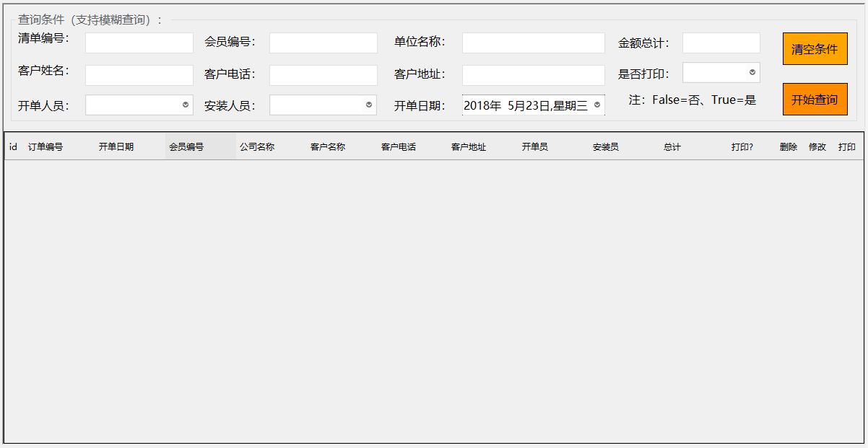
Task: Click the 删除 column header
Action: point(789,146)
